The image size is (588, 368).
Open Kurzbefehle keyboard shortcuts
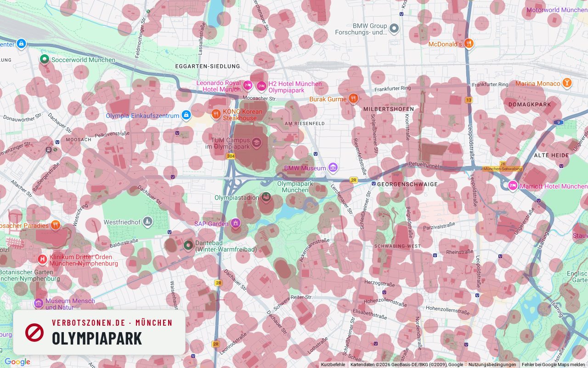coord(333,364)
